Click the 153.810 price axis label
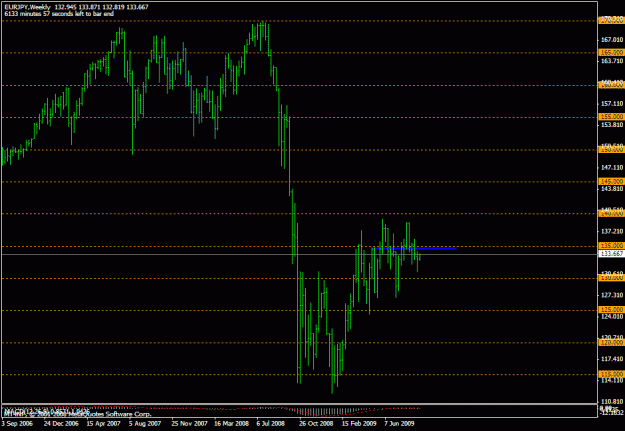Screen dimensions: 625x431 pos(611,125)
